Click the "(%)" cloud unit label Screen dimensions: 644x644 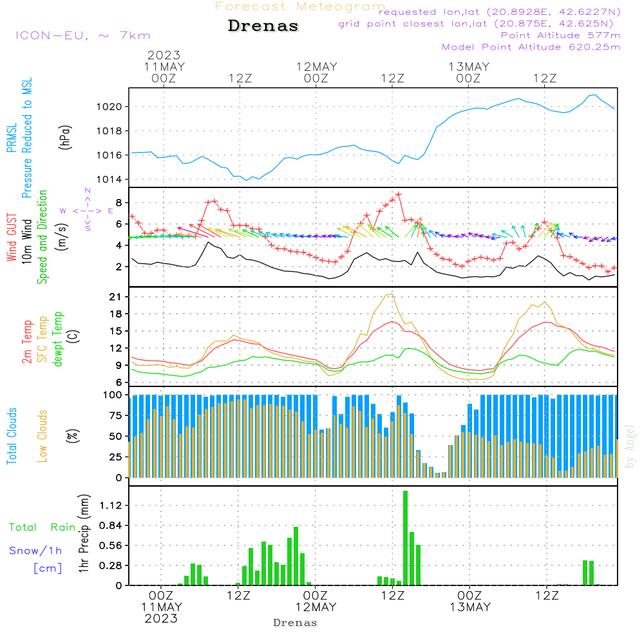point(73,436)
